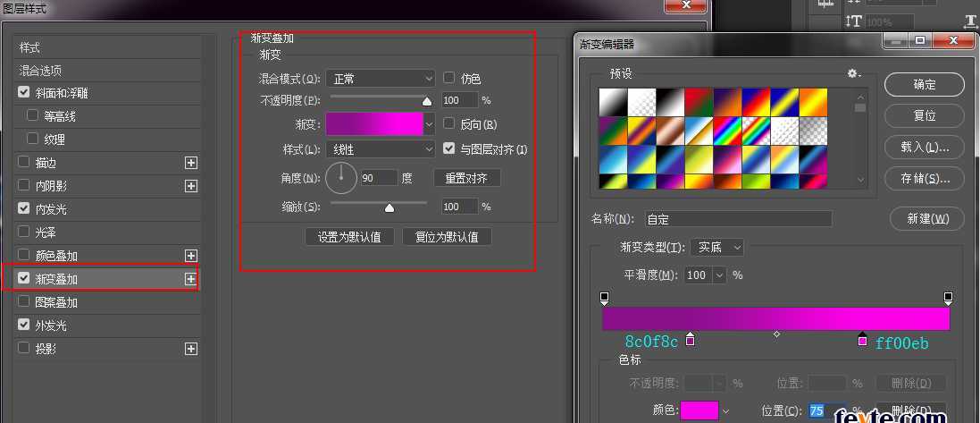Select the black-to-white gradient preset

tap(612, 102)
